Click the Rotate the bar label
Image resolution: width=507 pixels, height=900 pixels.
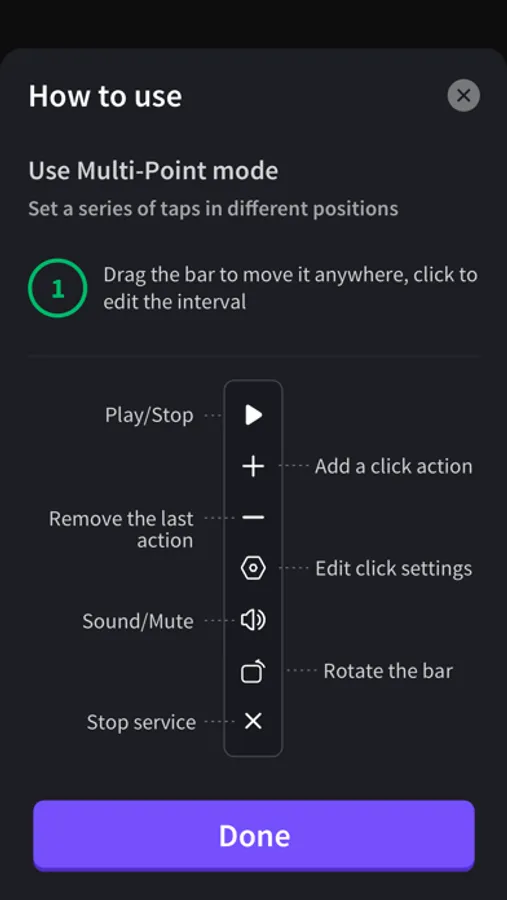pyautogui.click(x=388, y=671)
